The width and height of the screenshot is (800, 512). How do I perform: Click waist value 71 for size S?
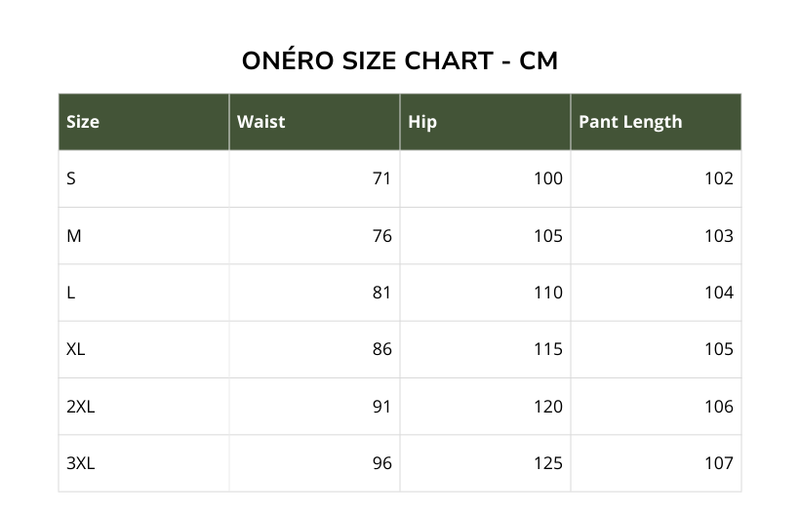tap(381, 179)
